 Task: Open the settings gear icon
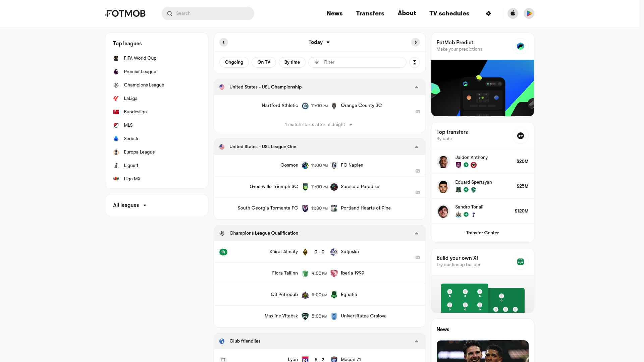(488, 13)
